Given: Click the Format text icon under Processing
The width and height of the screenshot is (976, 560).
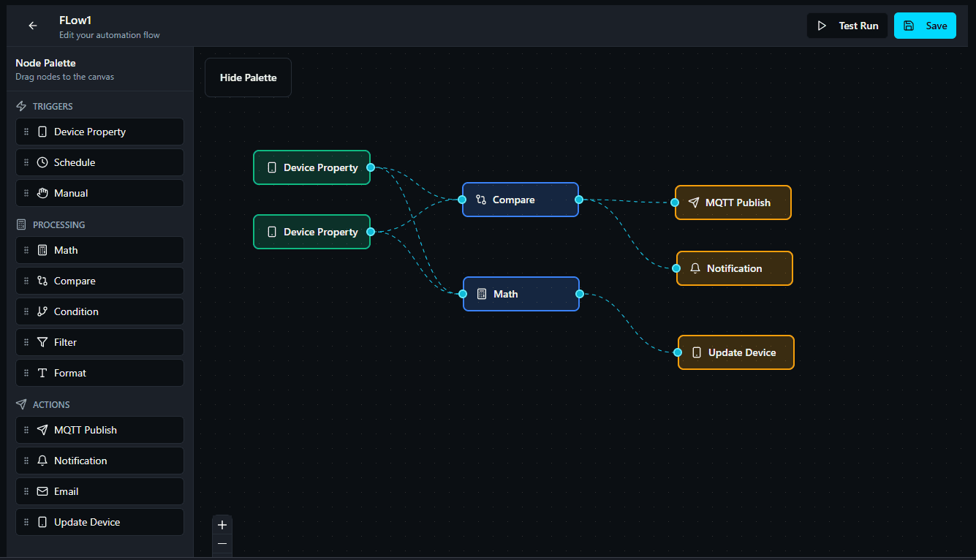Looking at the screenshot, I should (42, 373).
